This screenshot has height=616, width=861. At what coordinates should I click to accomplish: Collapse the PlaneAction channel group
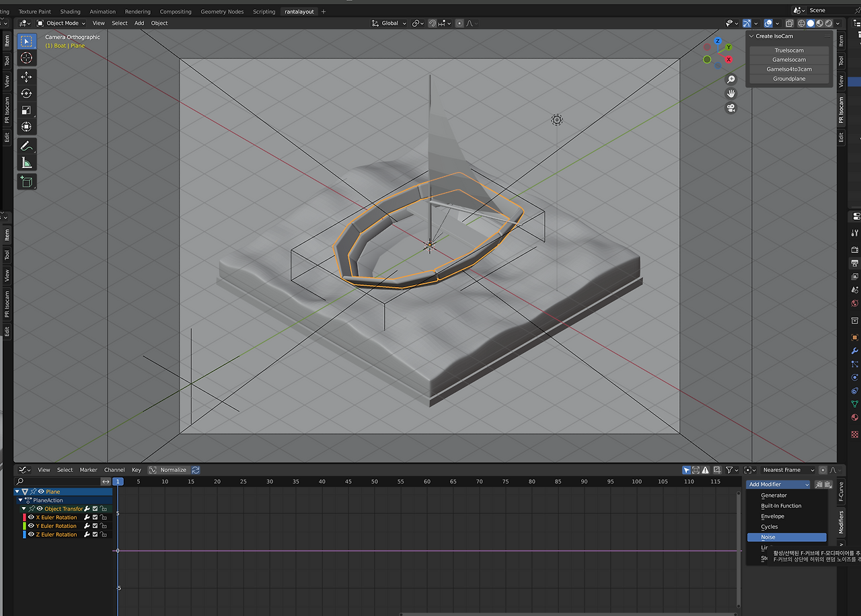(22, 500)
